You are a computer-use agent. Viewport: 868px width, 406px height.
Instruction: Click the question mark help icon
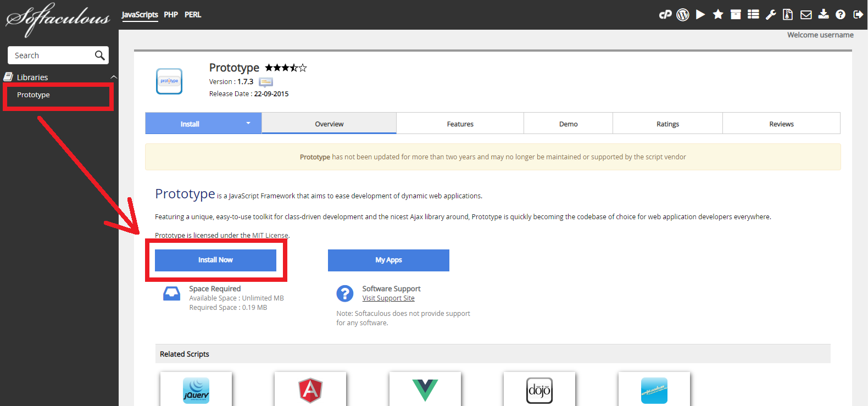841,15
